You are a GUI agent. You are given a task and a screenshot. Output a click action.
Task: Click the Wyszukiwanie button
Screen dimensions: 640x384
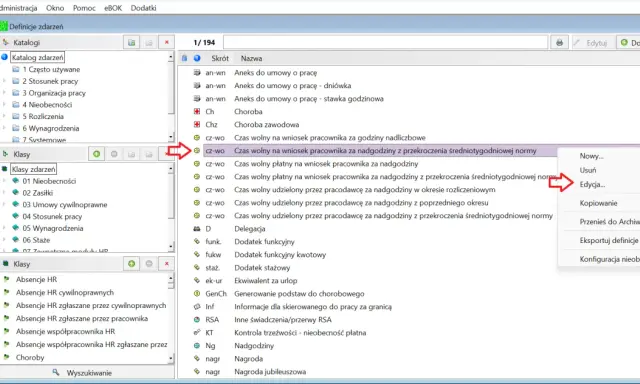(x=87, y=372)
